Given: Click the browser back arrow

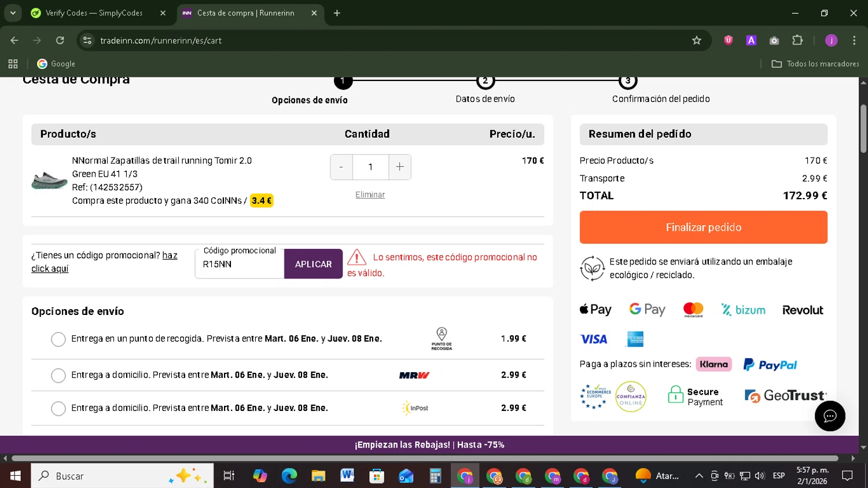Looking at the screenshot, I should (14, 41).
